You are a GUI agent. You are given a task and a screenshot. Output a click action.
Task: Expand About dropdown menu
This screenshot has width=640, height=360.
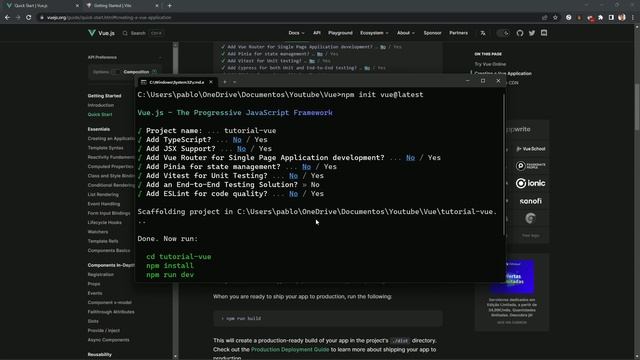(x=406, y=33)
